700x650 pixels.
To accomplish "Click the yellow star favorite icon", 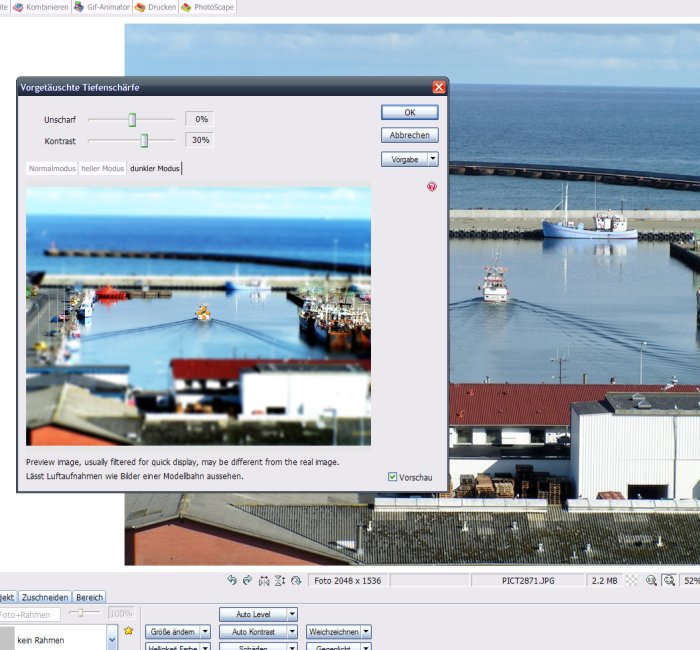I will tap(128, 631).
